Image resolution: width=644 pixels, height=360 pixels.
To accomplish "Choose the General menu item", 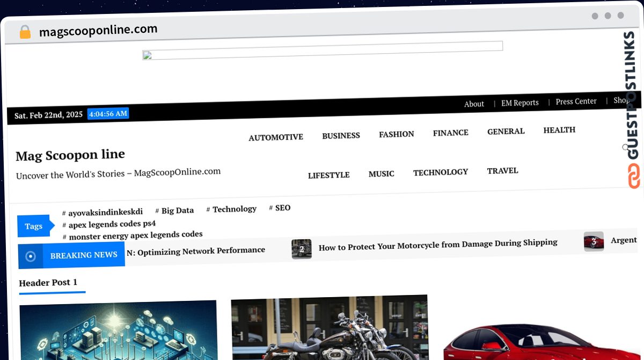I will pos(506,132).
